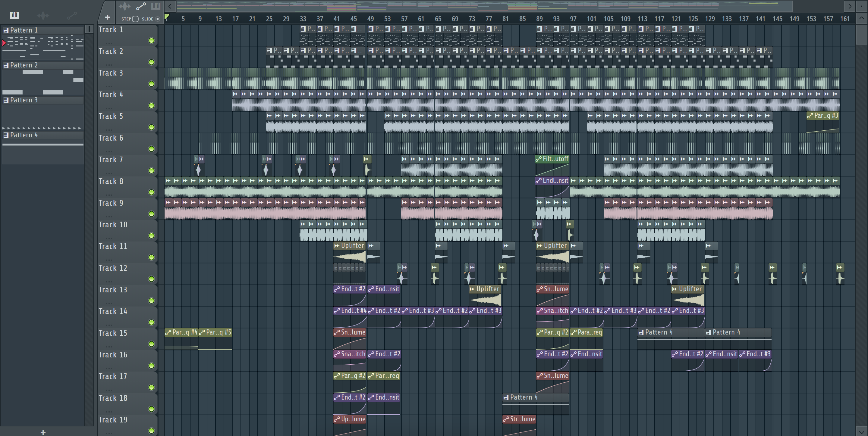Click the vertical playlist scrollbar thumb
The height and width of the screenshot is (436, 868).
tap(861, 34)
